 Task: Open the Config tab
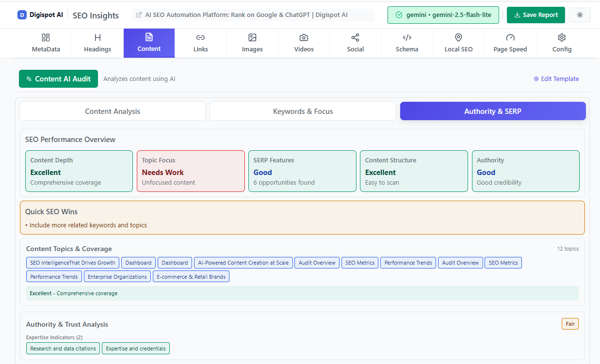pos(562,43)
